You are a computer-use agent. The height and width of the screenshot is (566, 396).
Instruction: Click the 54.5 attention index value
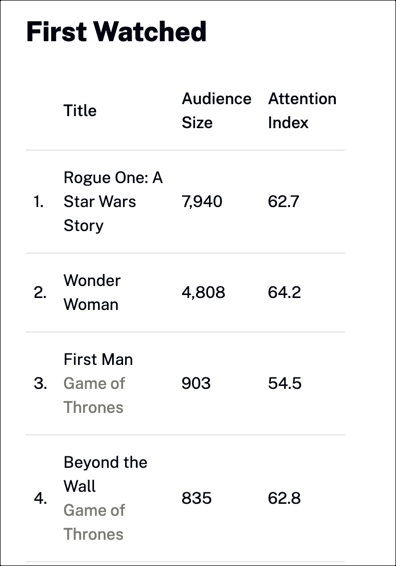click(284, 383)
